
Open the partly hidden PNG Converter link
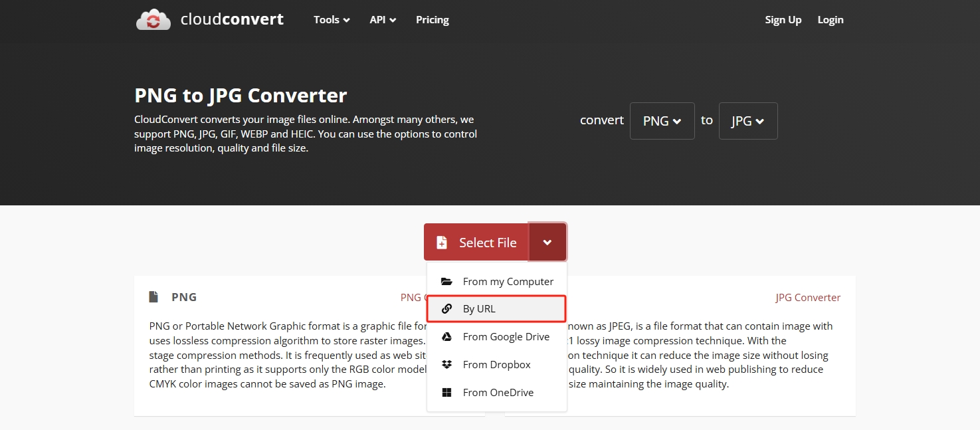click(413, 298)
